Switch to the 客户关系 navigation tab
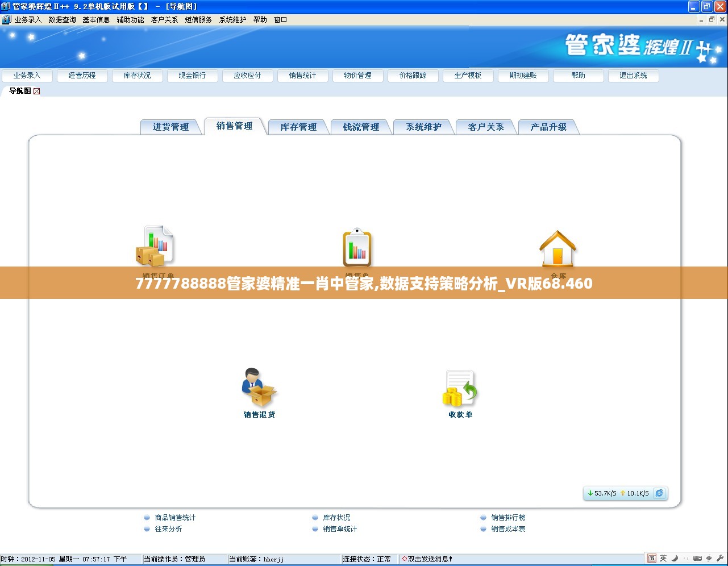 tap(486, 127)
